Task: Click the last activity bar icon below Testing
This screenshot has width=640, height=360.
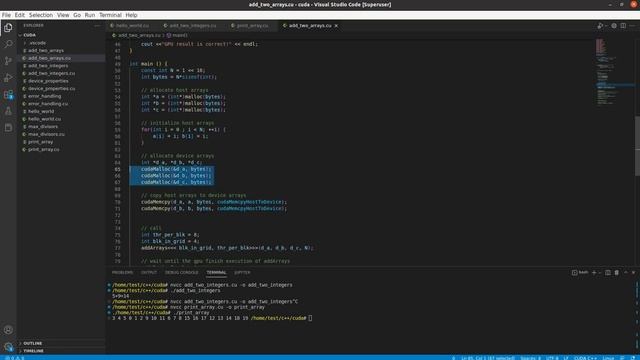Action: [x=8, y=128]
